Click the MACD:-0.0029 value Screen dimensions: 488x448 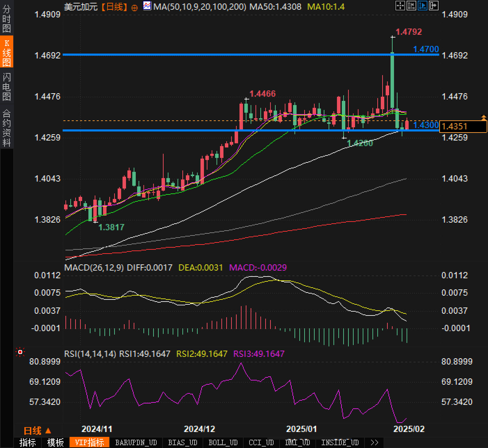(x=258, y=267)
